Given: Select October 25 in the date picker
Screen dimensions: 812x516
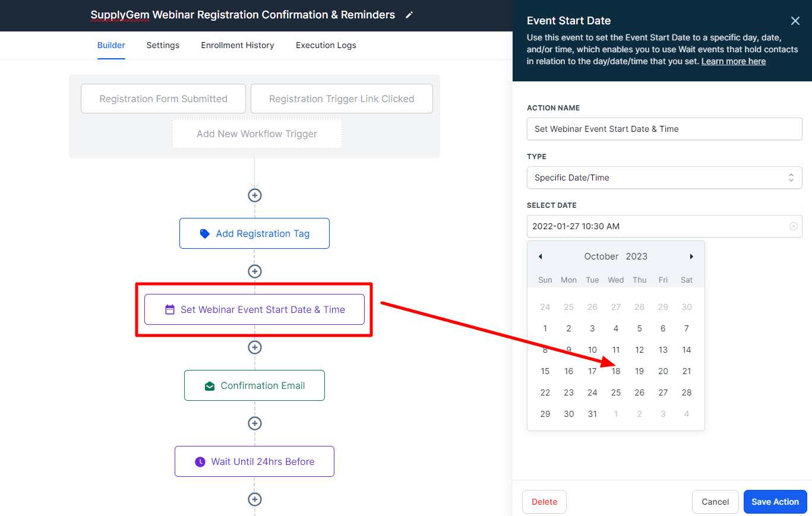Looking at the screenshot, I should click(616, 392).
